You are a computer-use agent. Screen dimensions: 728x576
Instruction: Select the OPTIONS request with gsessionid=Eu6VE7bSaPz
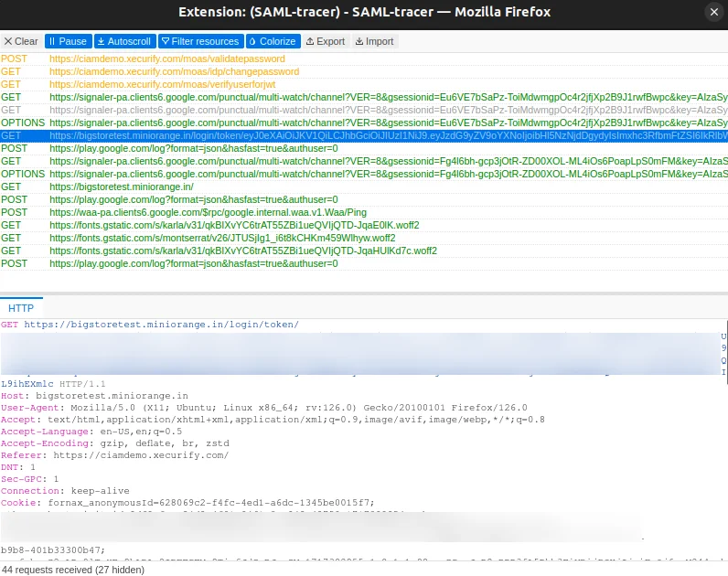(x=364, y=123)
